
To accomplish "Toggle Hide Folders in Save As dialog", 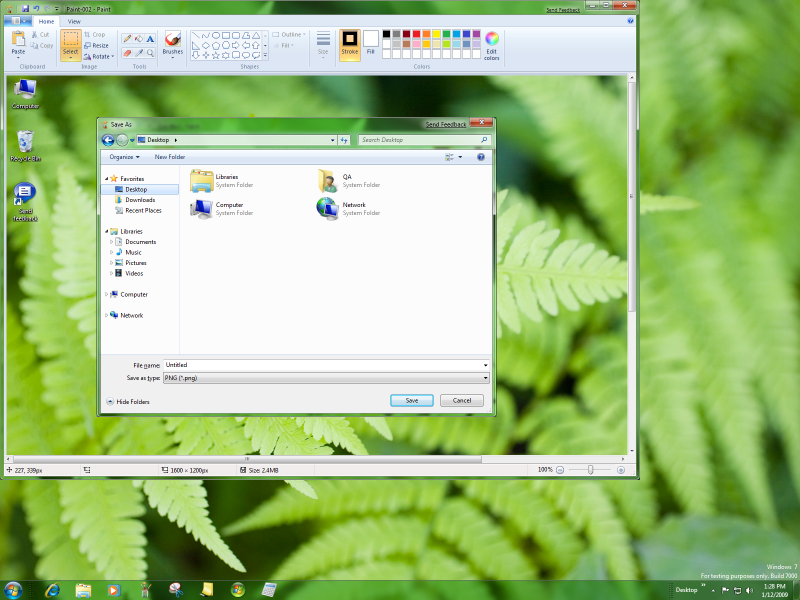I will tap(128, 402).
